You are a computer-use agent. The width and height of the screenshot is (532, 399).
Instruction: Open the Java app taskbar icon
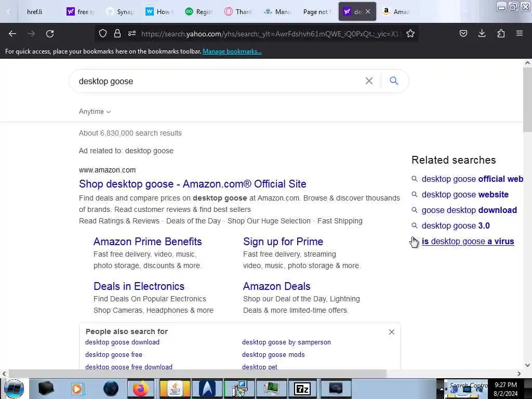pos(175,389)
